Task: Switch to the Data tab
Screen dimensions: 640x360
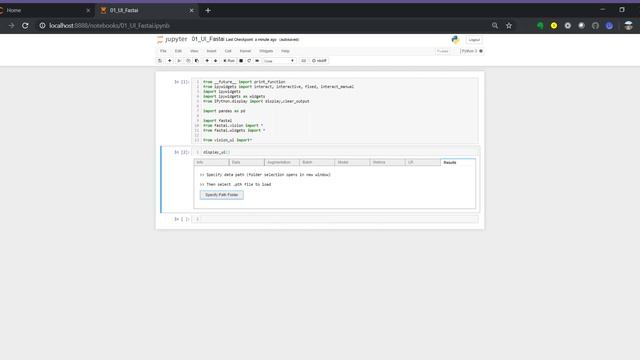Action: pyautogui.click(x=247, y=162)
